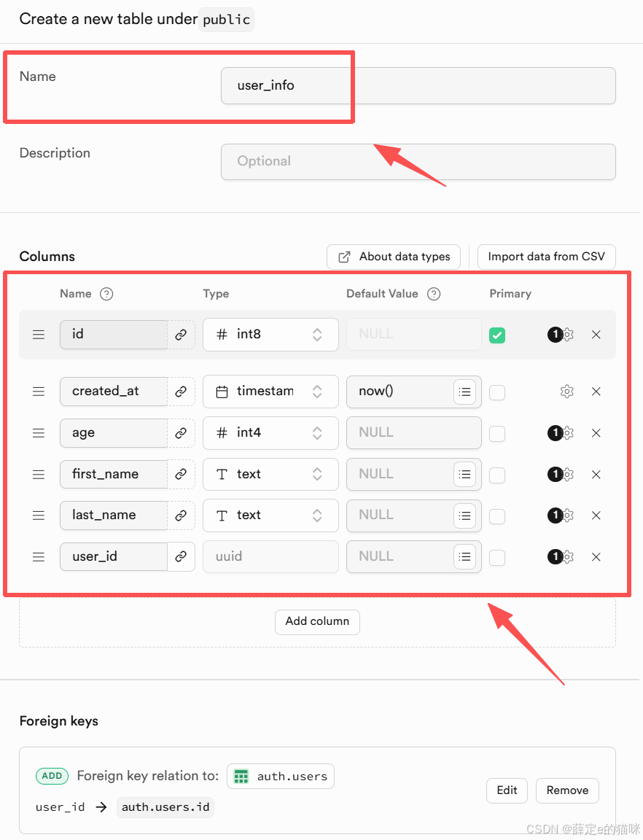Open settings gear for user_id column
This screenshot has height=840, width=643.
point(568,557)
